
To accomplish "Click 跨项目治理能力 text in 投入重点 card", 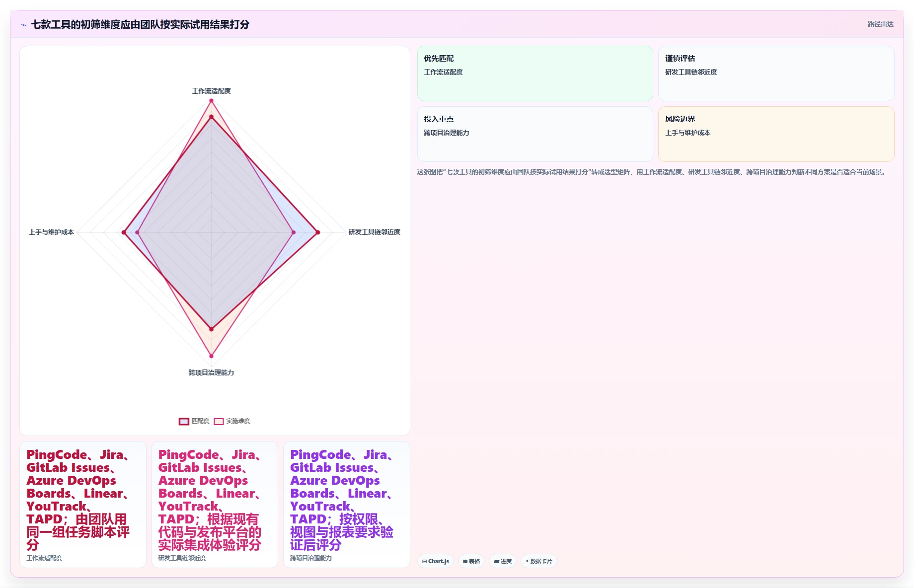I will (447, 133).
